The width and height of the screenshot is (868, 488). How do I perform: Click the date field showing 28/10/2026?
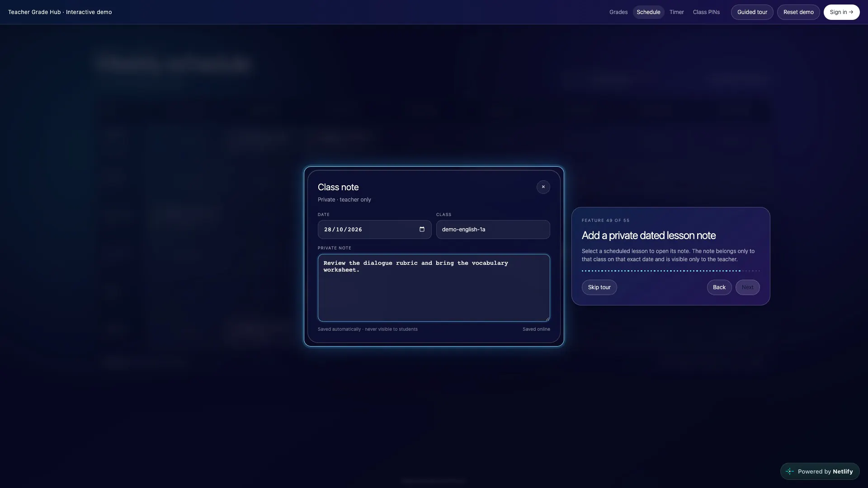point(374,230)
